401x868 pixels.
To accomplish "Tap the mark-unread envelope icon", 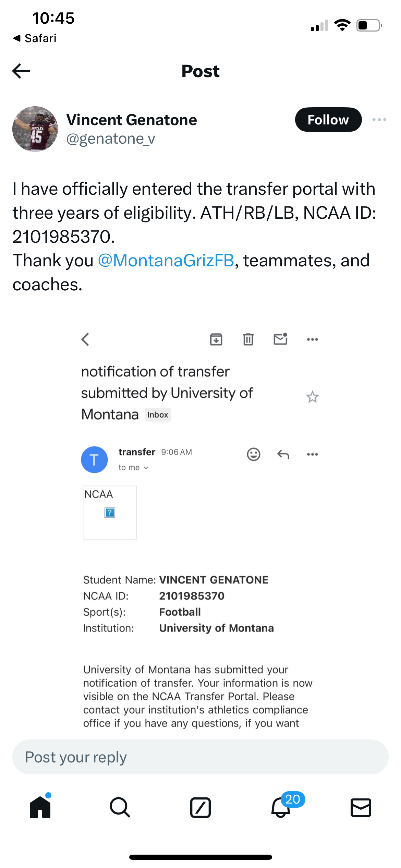I will pyautogui.click(x=280, y=339).
